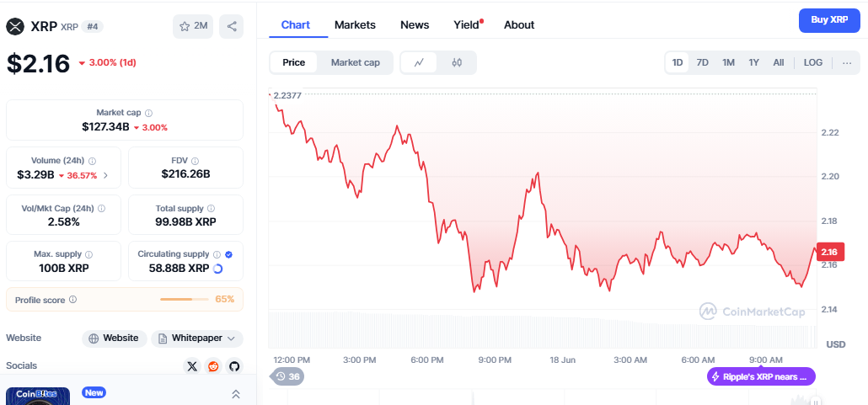
Task: Switch to the About tab
Action: (x=519, y=25)
